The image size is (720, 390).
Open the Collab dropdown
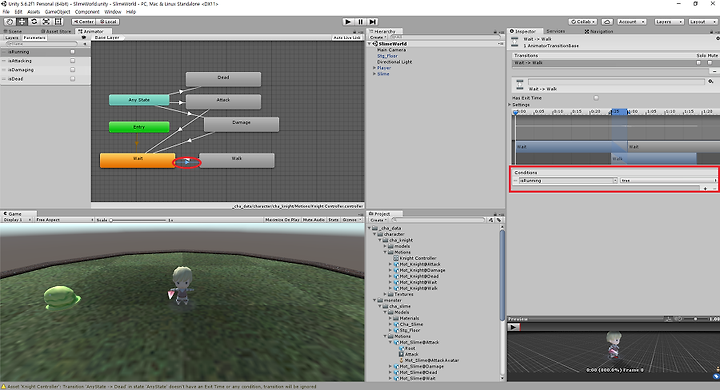point(583,22)
